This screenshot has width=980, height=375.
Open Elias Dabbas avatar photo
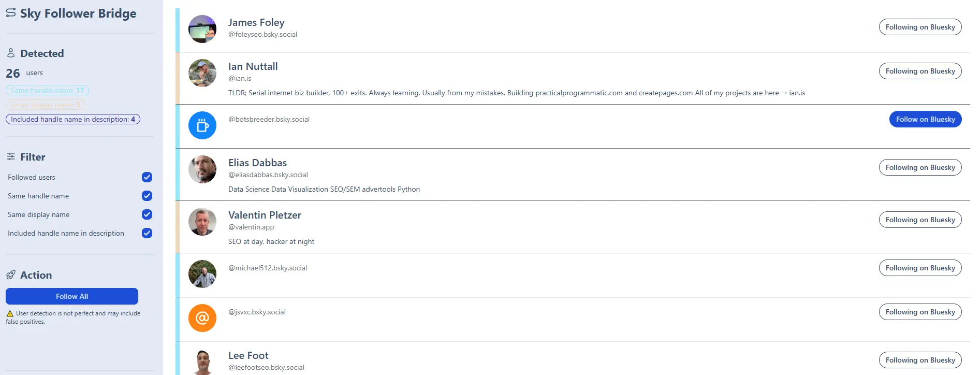(x=202, y=169)
